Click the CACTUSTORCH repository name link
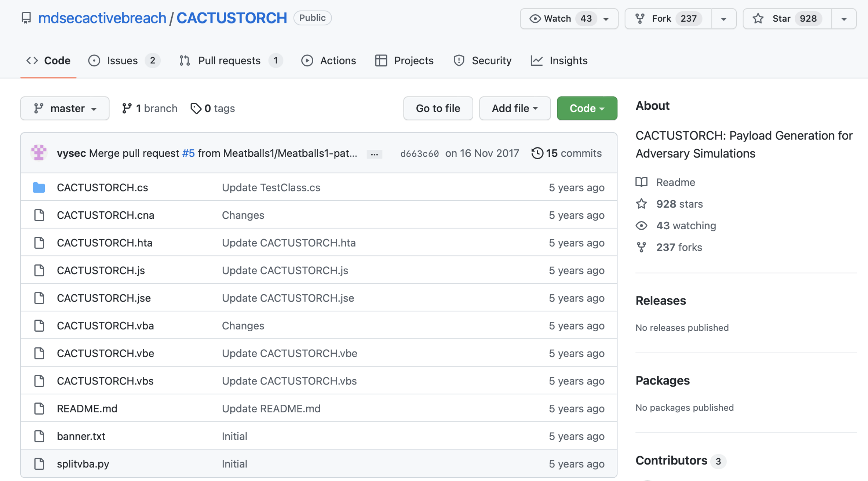 [x=232, y=18]
